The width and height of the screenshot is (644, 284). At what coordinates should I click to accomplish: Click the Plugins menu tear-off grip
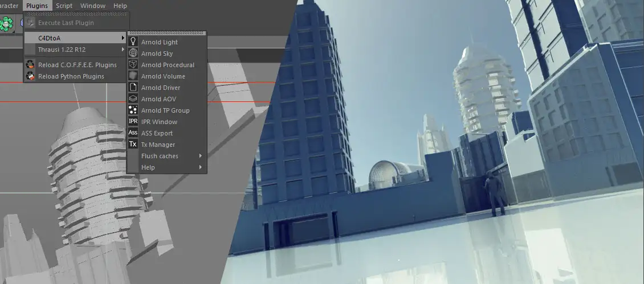click(76, 14)
